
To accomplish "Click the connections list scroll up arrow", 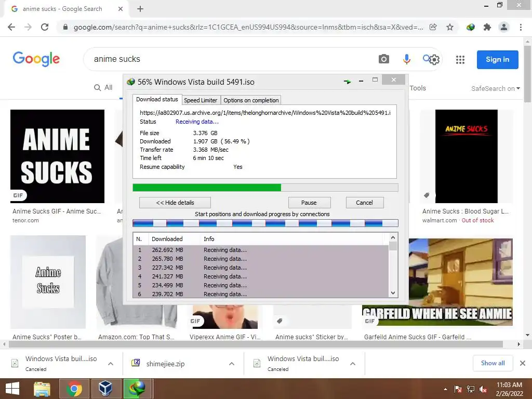I will (393, 237).
